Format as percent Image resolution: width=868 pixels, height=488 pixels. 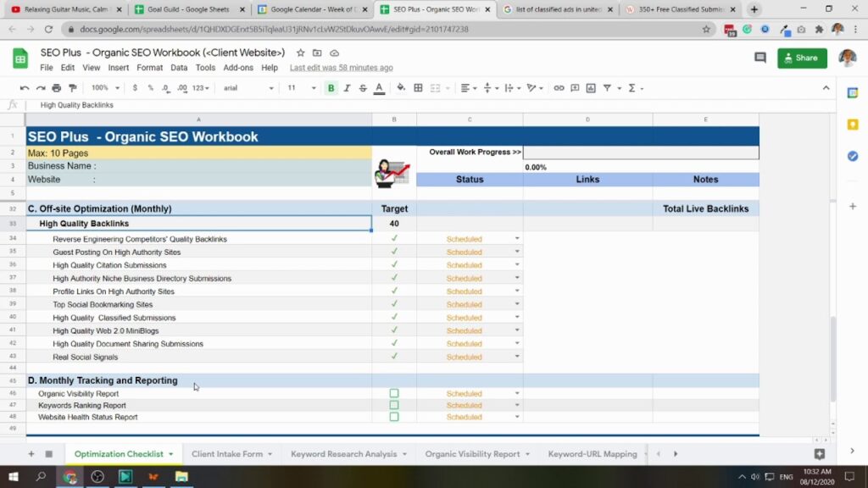pos(151,88)
